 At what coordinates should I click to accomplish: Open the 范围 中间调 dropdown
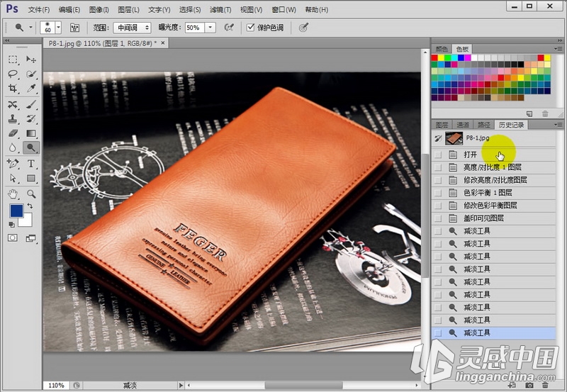pos(132,28)
